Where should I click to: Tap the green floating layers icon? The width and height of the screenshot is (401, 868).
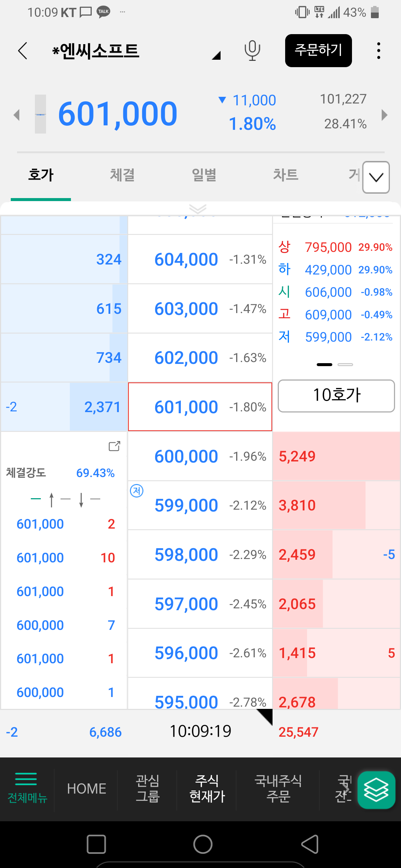point(376,790)
